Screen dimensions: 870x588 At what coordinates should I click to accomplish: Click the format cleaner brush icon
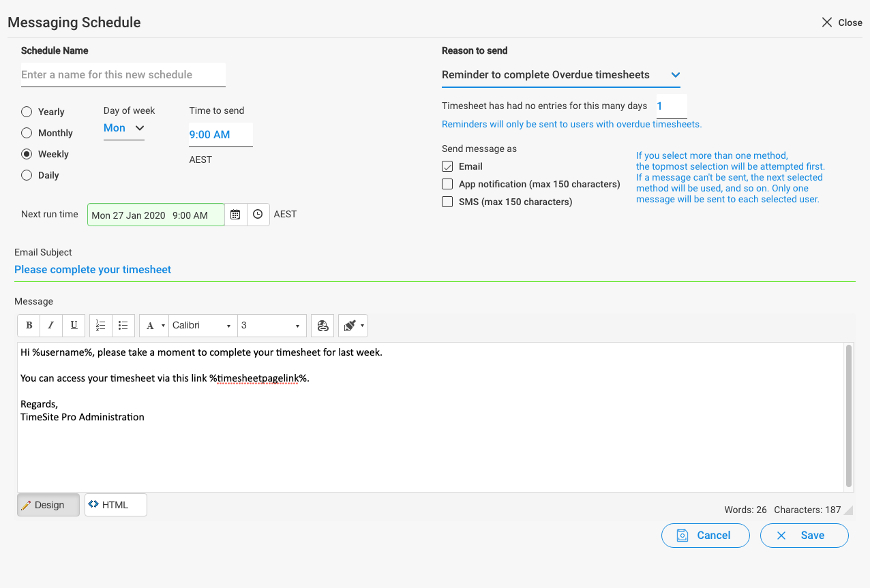(350, 326)
